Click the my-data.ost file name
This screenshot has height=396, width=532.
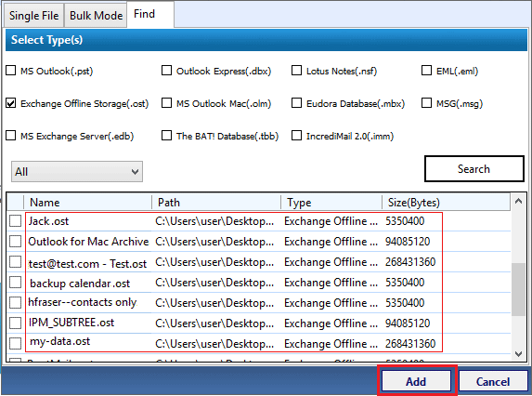(59, 341)
